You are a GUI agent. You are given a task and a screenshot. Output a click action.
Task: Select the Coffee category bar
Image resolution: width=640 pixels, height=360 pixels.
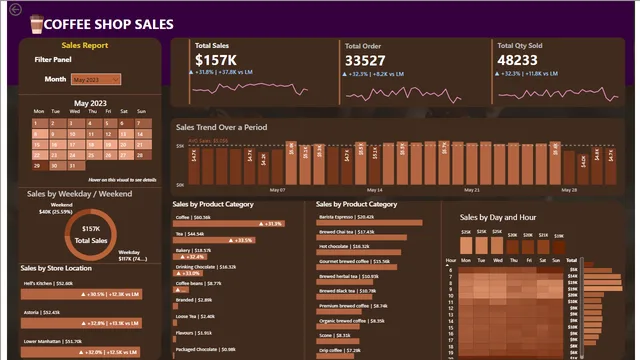tap(229, 224)
